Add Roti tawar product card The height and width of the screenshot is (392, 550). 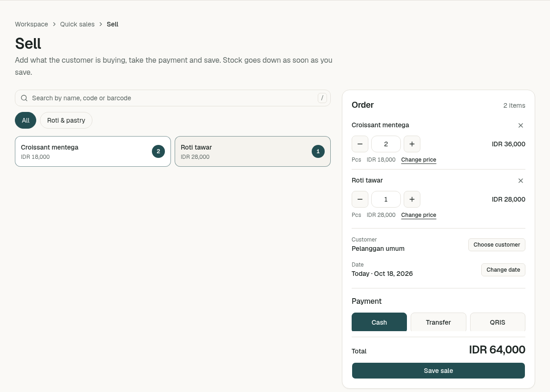(253, 151)
